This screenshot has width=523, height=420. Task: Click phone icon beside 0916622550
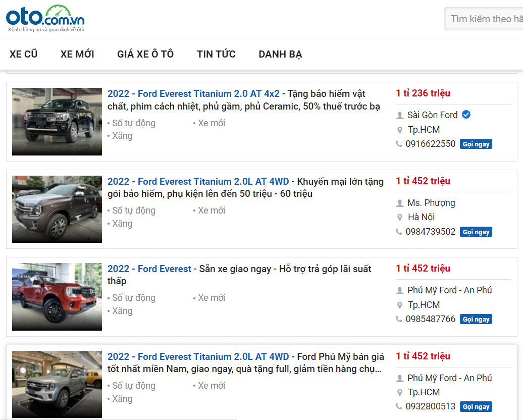[x=399, y=144]
